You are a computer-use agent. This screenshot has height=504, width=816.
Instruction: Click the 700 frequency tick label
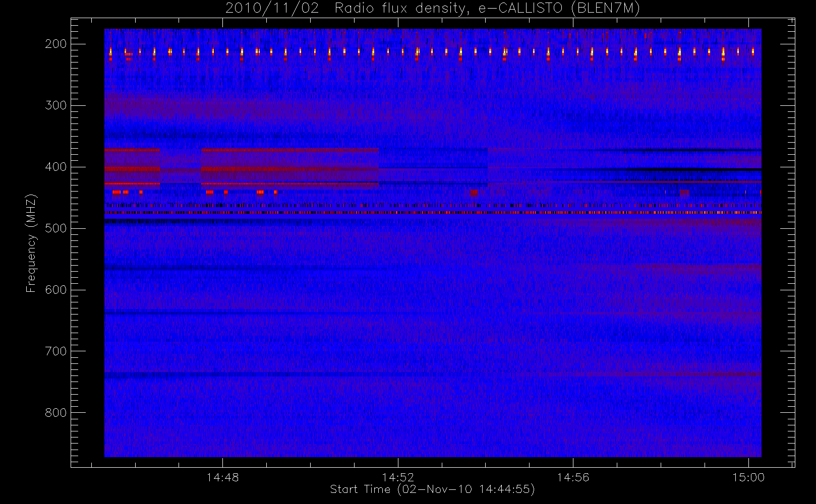pos(56,351)
